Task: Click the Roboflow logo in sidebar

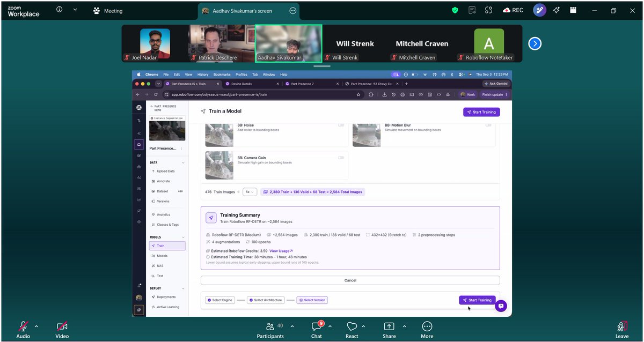Action: (x=139, y=108)
